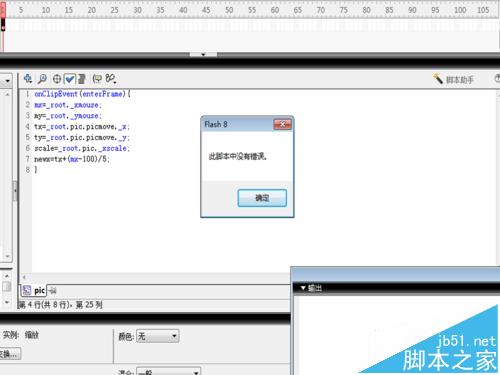Click code line 'ty=_root.pic.picmove._y;'
500x375 pixels.
82,138
